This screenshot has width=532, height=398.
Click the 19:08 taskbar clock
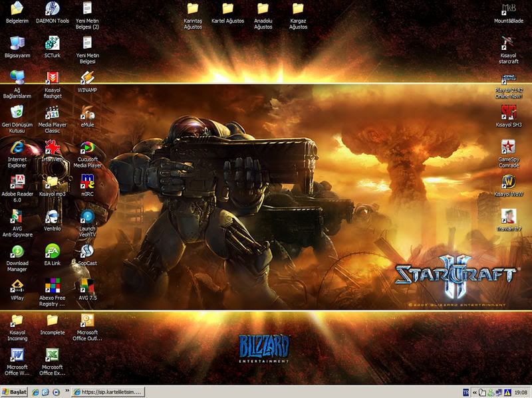(x=521, y=392)
